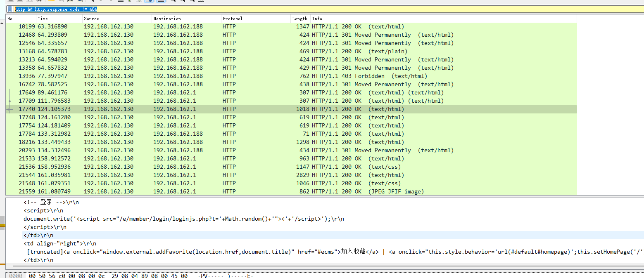
Task: Select packet 17784 with length 71
Action: (x=291, y=134)
